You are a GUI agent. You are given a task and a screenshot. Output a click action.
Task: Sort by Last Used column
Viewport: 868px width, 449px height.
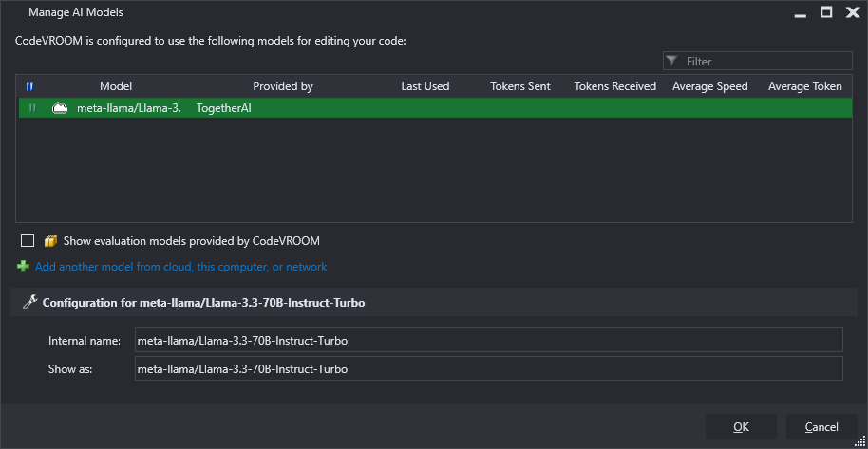pos(425,86)
